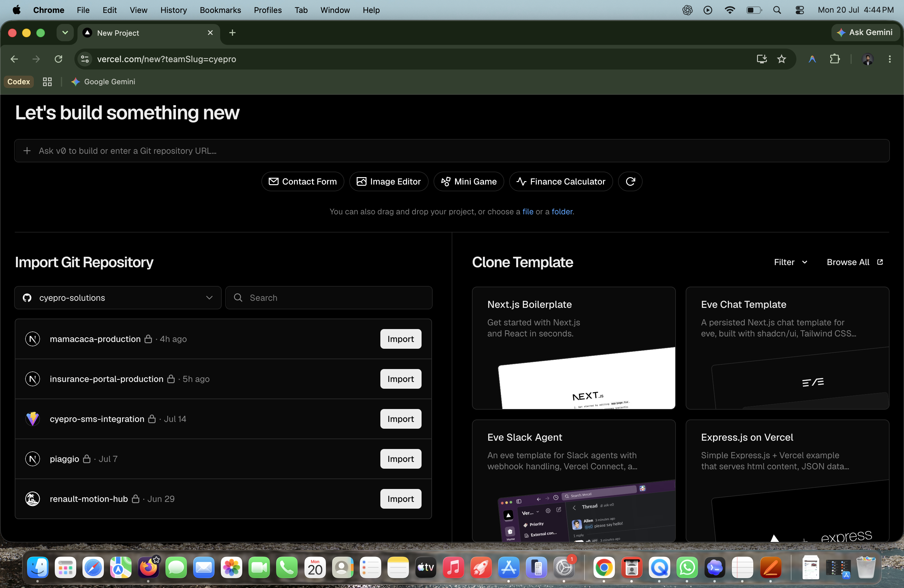
Task: Open Spotlight search in menu bar
Action: [777, 10]
